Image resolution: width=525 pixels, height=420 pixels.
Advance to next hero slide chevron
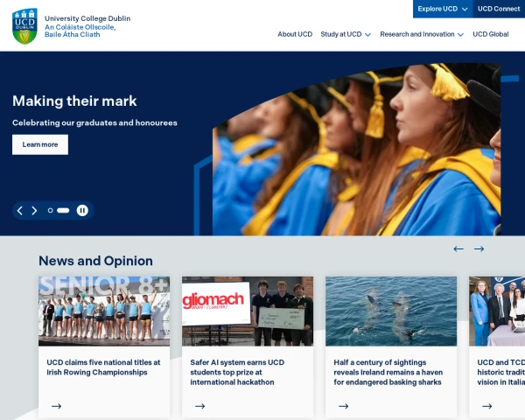34,211
